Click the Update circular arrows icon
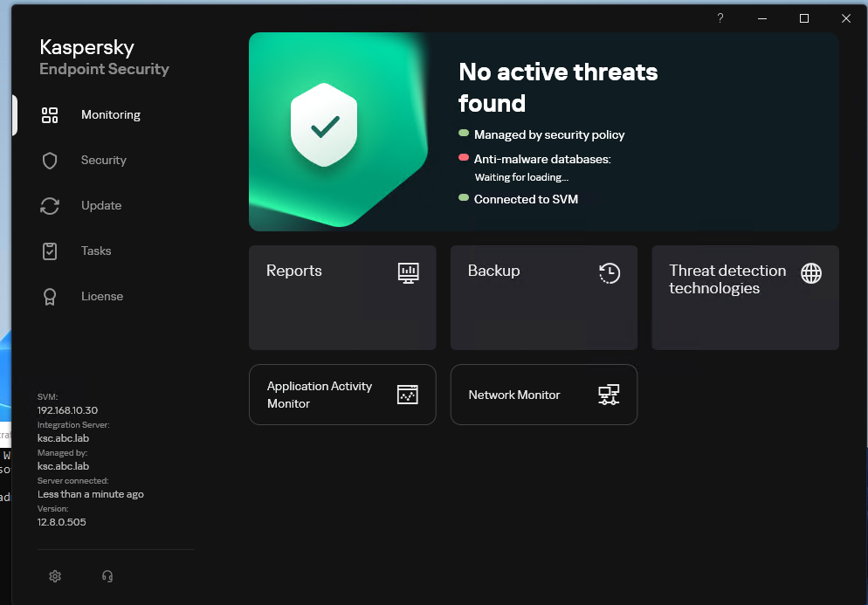Viewport: 868px width, 605px height. point(50,206)
